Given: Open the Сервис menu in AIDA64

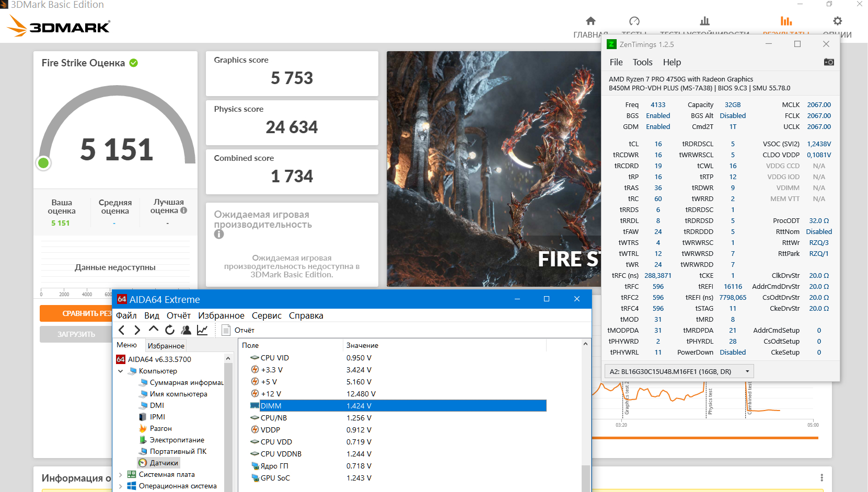Looking at the screenshot, I should pyautogui.click(x=267, y=315).
